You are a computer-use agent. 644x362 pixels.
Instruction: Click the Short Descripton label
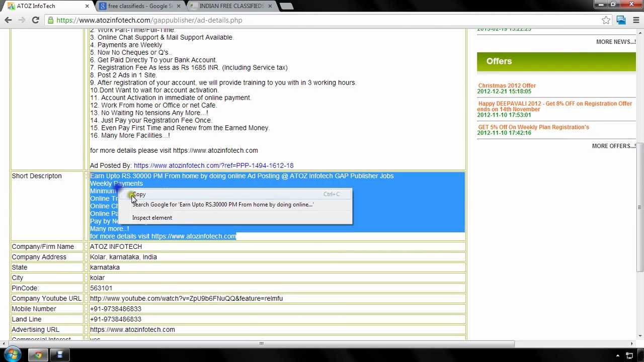(37, 176)
